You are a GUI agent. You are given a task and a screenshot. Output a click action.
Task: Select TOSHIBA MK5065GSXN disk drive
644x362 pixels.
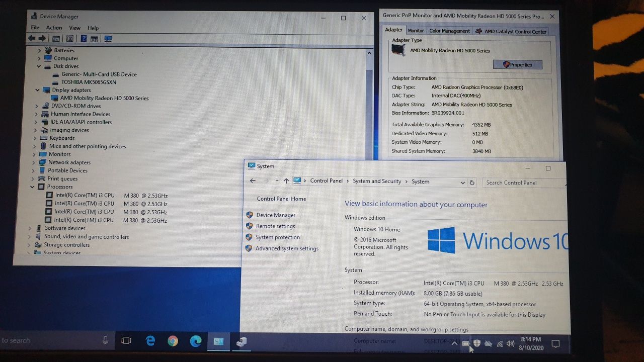pos(89,82)
